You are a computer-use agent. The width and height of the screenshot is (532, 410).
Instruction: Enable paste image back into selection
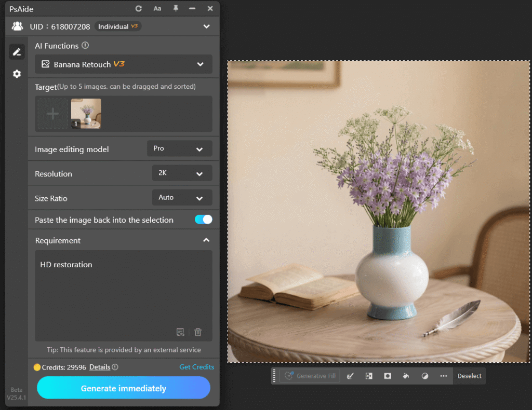(203, 220)
